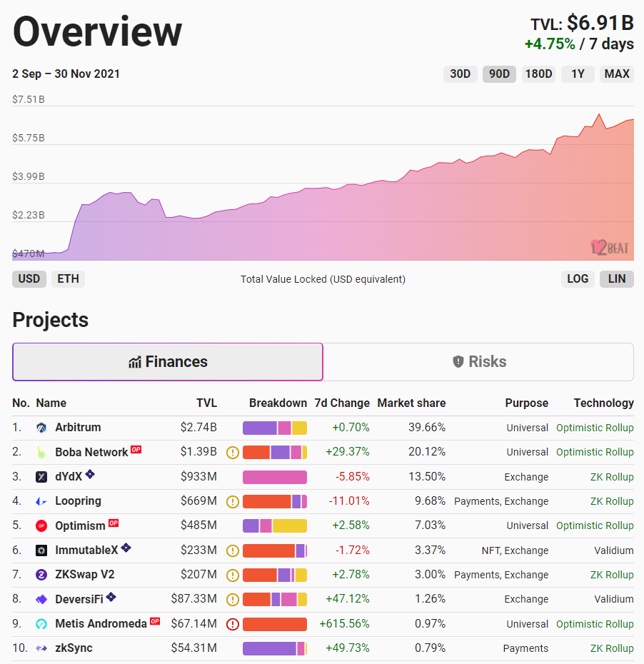Click the Boba Network logo icon
This screenshot has height=664, width=644.
pos(41,452)
